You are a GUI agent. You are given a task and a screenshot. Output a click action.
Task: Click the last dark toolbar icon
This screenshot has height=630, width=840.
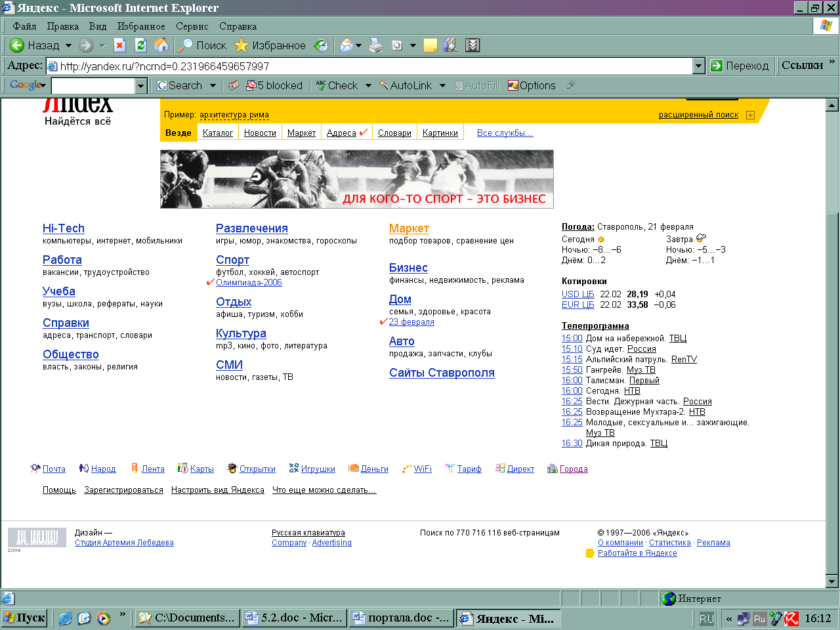[x=472, y=45]
